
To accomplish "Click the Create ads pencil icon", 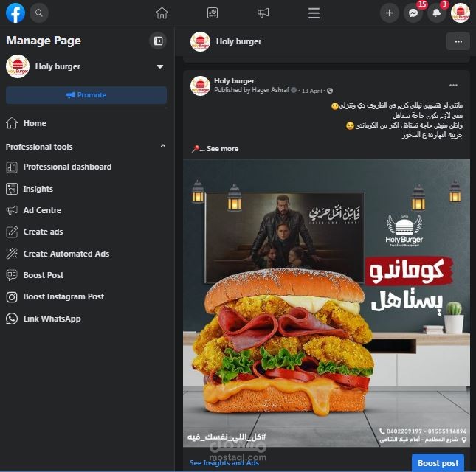I will click(x=12, y=232).
